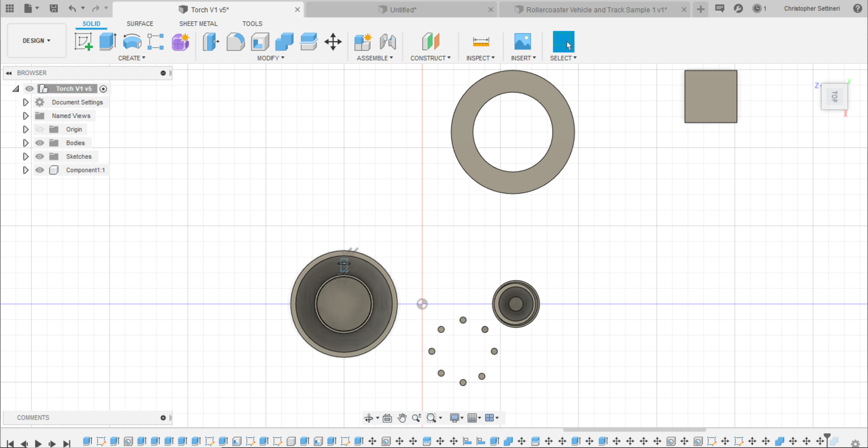Expand Named Views node
The image size is (868, 448).
(x=25, y=116)
